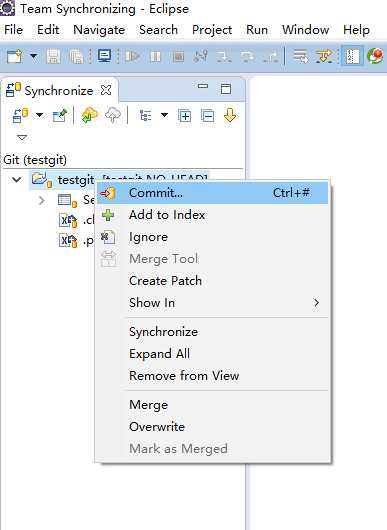Open the New wizard dropdown arrow
This screenshot has width=387, height=530.
tap(33, 56)
